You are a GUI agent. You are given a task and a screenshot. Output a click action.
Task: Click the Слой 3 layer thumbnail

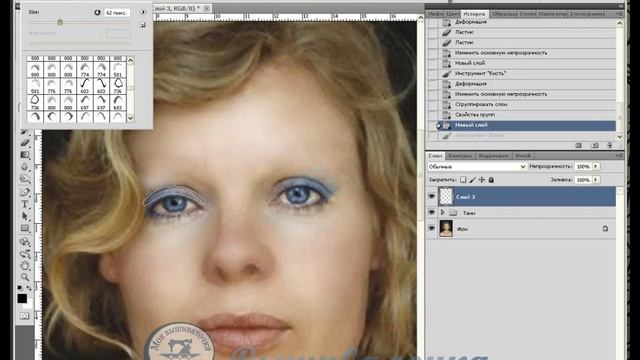446,196
